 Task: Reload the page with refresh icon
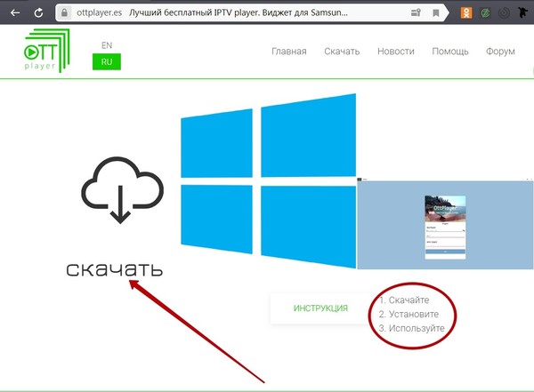click(38, 13)
